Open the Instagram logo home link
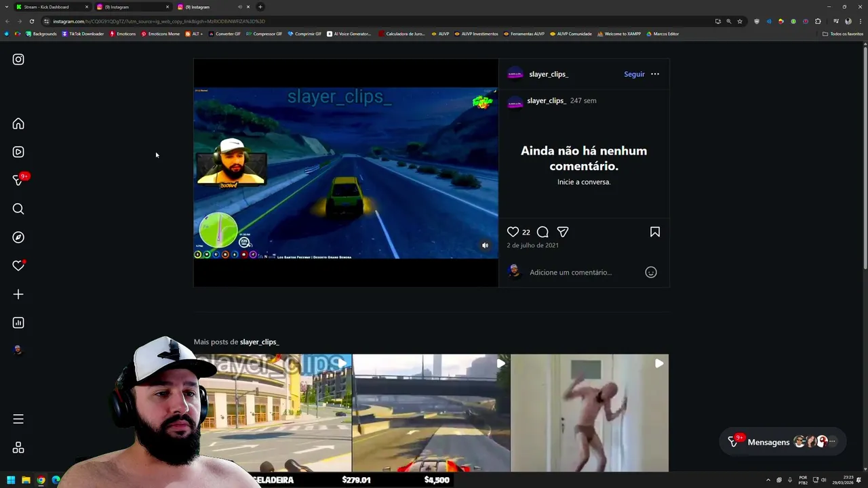 point(18,60)
